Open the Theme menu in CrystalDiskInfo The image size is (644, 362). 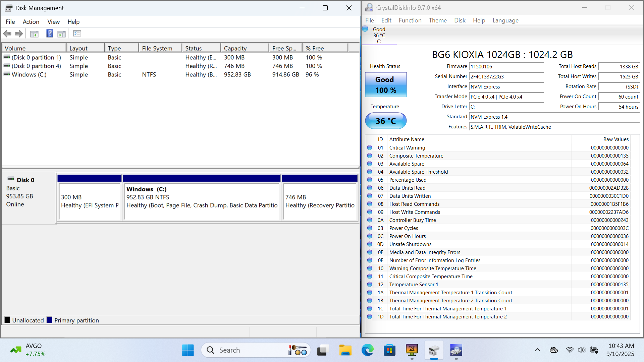click(x=438, y=20)
